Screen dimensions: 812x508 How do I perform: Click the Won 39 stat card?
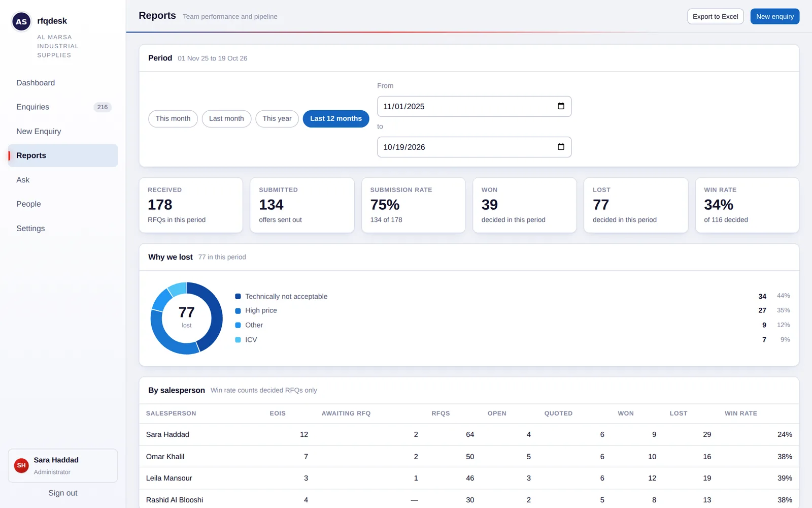coord(525,205)
